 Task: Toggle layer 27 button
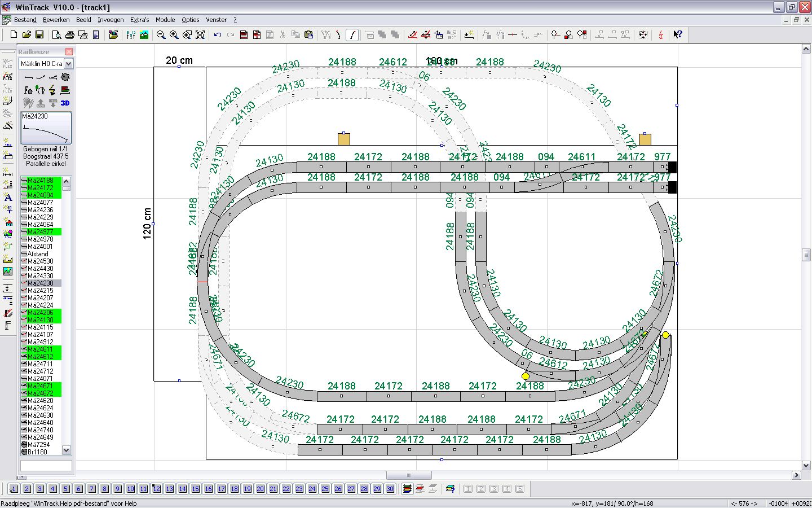tap(351, 489)
